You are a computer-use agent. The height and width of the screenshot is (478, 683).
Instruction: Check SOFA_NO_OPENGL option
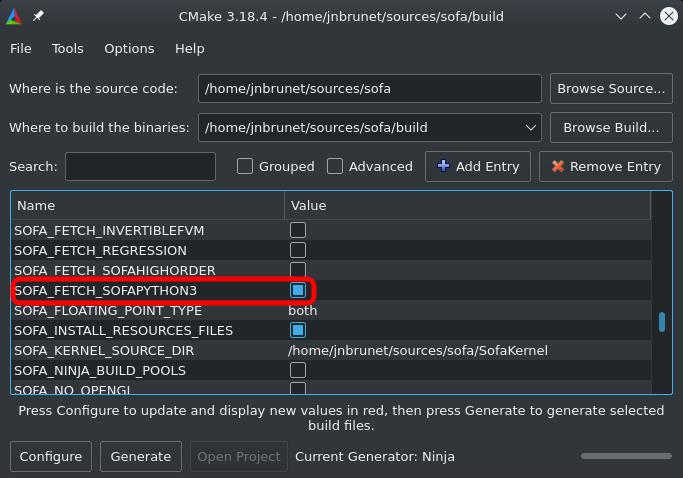pos(298,388)
